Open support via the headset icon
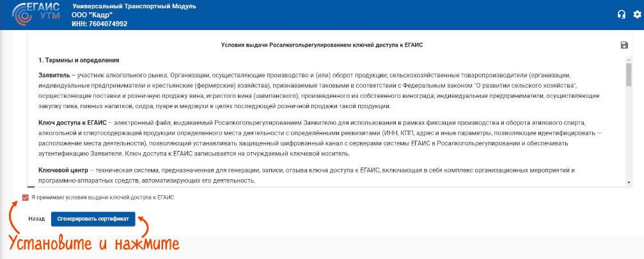644x259 pixels. tap(621, 15)
